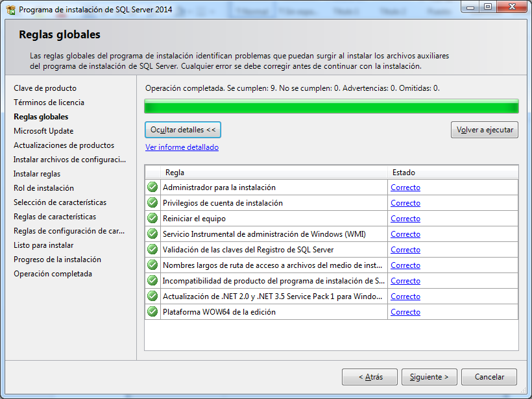
Task: Click Plataforma WOW64 de la edición text
Action: [219, 312]
